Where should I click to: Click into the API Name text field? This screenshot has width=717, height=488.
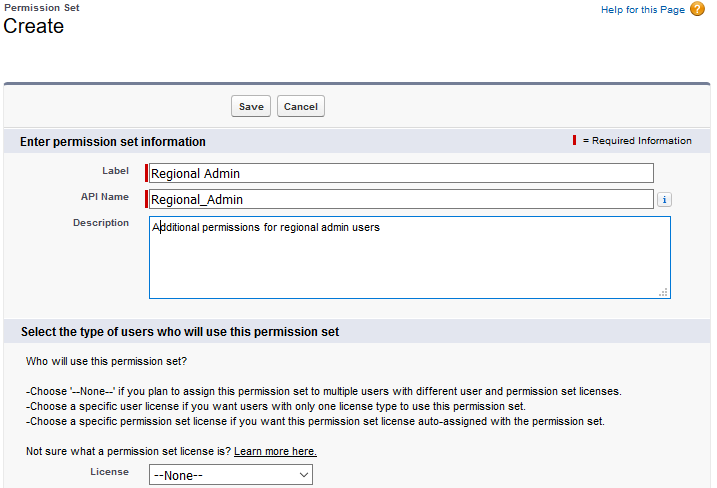400,199
